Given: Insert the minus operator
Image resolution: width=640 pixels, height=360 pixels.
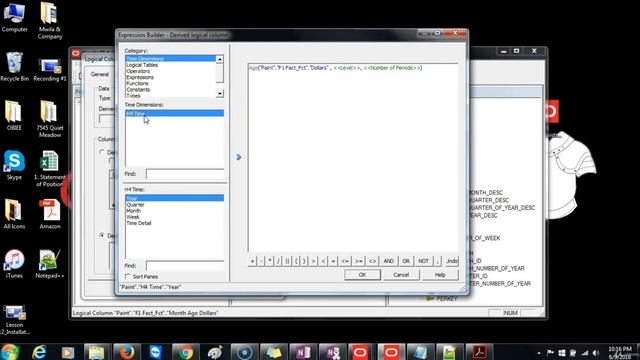Looking at the screenshot, I should click(261, 261).
